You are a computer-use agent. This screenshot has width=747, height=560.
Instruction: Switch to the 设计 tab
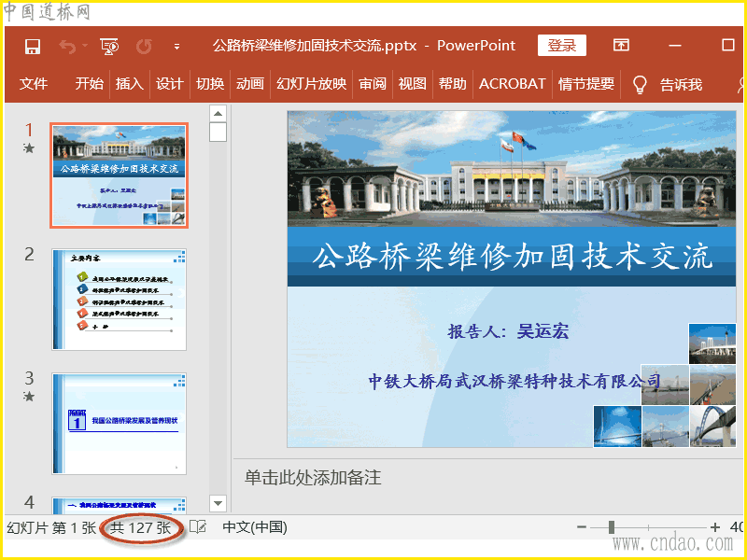coord(170,84)
